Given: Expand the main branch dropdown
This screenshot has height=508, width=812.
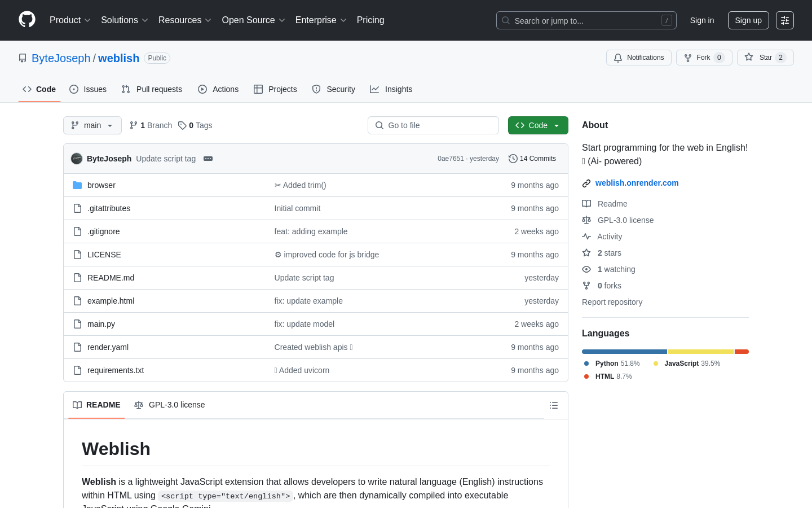Looking at the screenshot, I should (x=92, y=125).
